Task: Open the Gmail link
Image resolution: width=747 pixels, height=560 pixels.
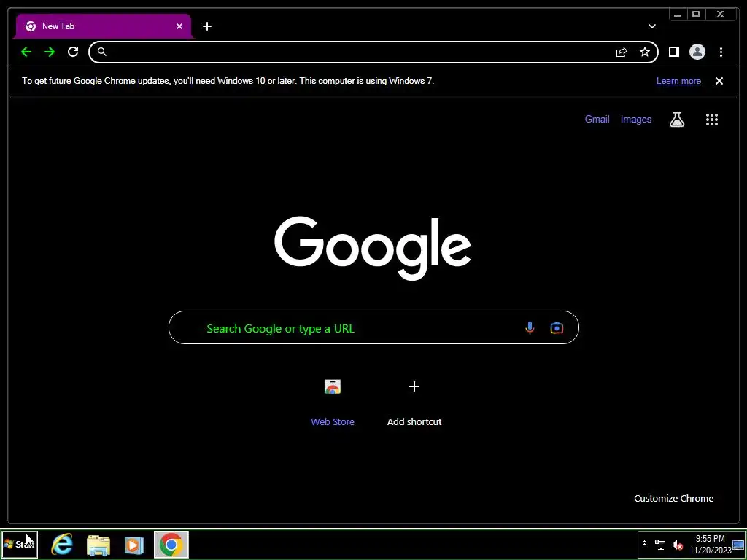Action: 597,119
